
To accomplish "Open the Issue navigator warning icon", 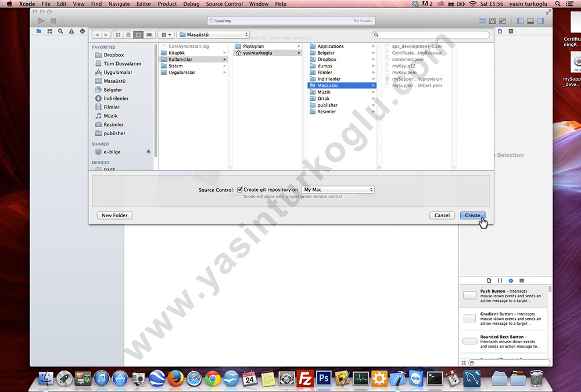I will point(71,31).
